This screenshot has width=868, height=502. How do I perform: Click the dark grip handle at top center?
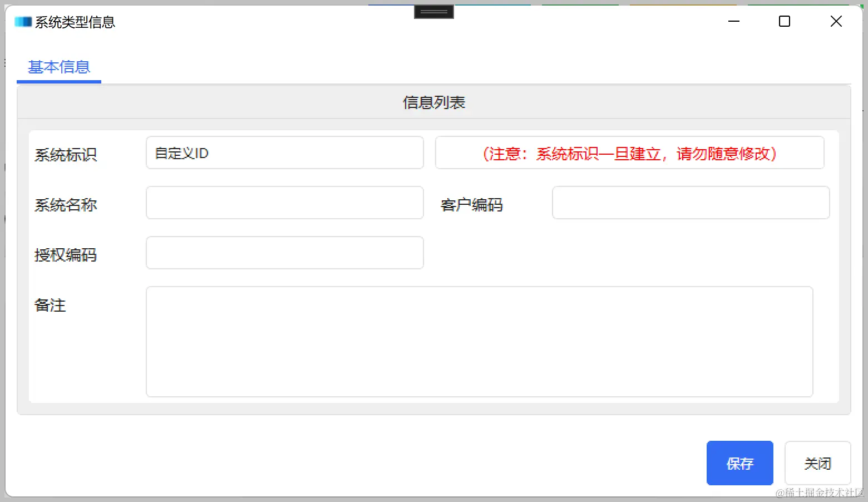[x=434, y=11]
